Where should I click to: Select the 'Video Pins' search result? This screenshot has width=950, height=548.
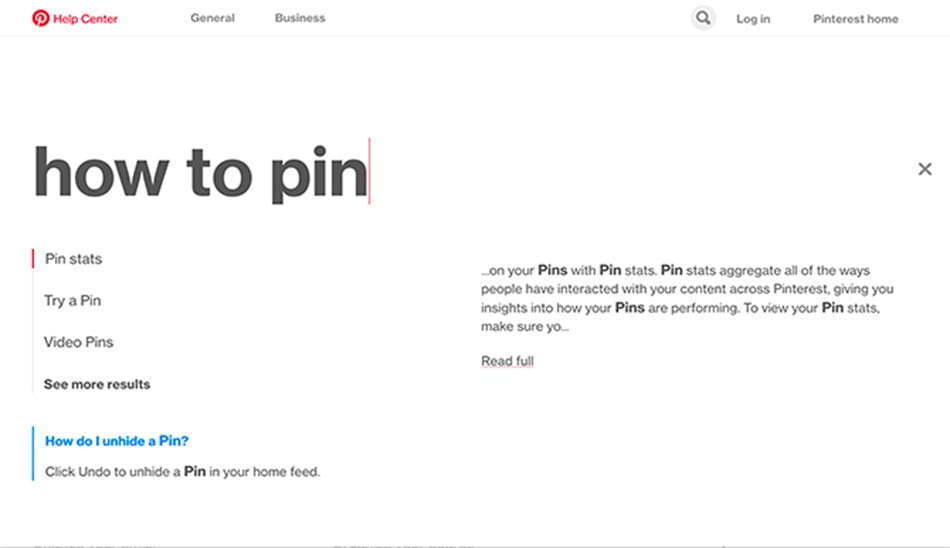[x=79, y=342]
